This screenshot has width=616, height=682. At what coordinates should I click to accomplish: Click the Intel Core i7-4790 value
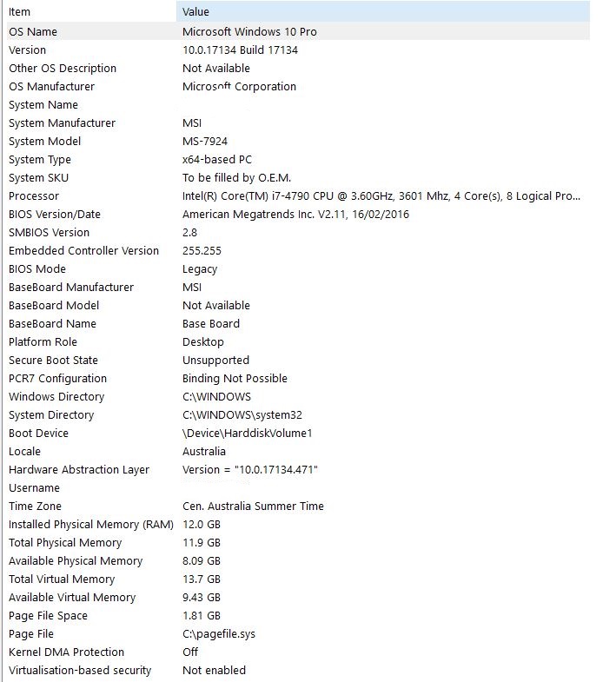(381, 196)
